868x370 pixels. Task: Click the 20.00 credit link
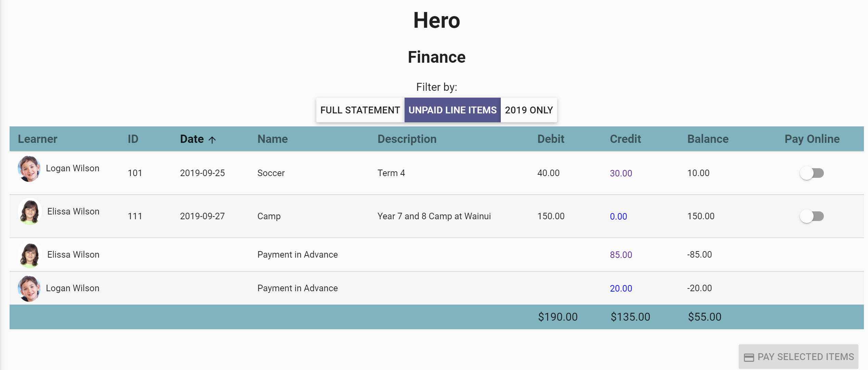tap(621, 288)
